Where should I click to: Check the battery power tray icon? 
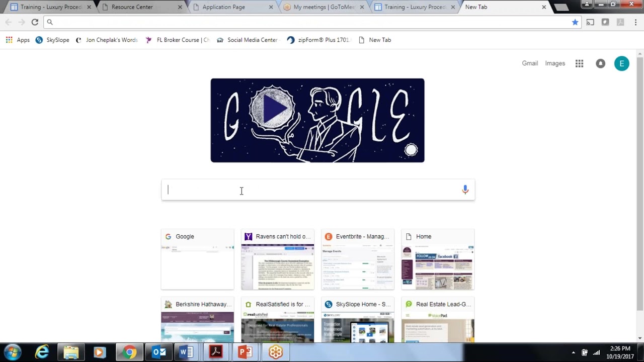585,352
